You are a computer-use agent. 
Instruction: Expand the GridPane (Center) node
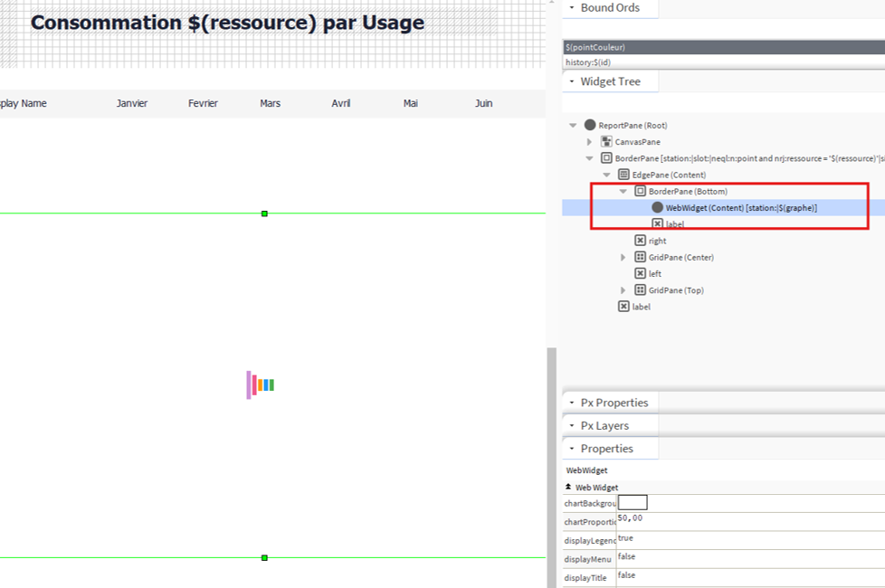[x=623, y=257]
